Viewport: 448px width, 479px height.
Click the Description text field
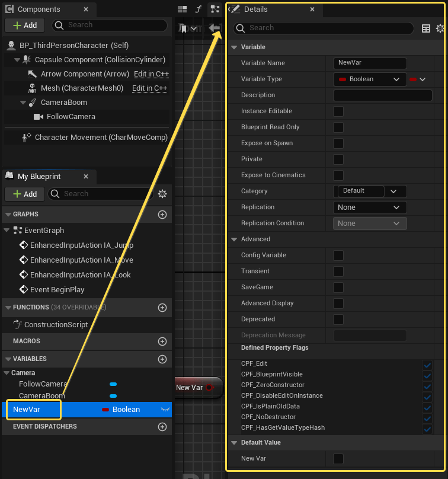pos(383,95)
